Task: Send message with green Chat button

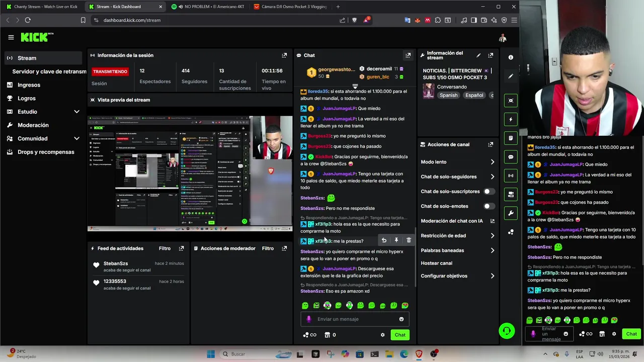Action: 400,335
